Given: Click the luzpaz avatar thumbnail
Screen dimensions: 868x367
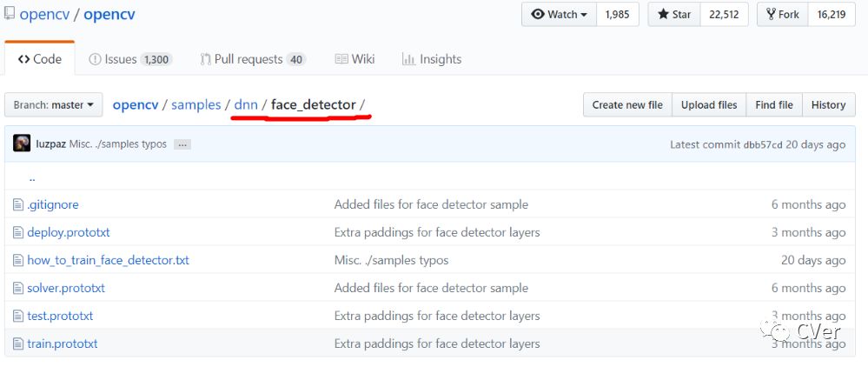Looking at the screenshot, I should (22, 143).
